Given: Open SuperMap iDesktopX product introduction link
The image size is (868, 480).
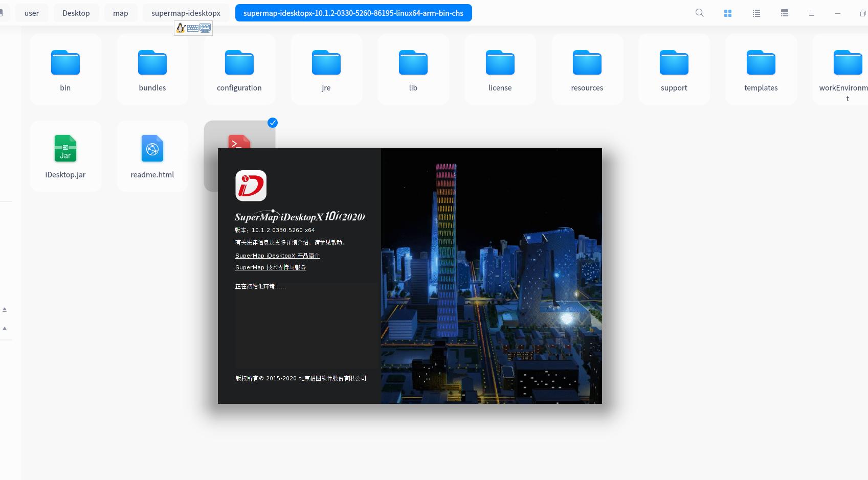Looking at the screenshot, I should pyautogui.click(x=278, y=256).
